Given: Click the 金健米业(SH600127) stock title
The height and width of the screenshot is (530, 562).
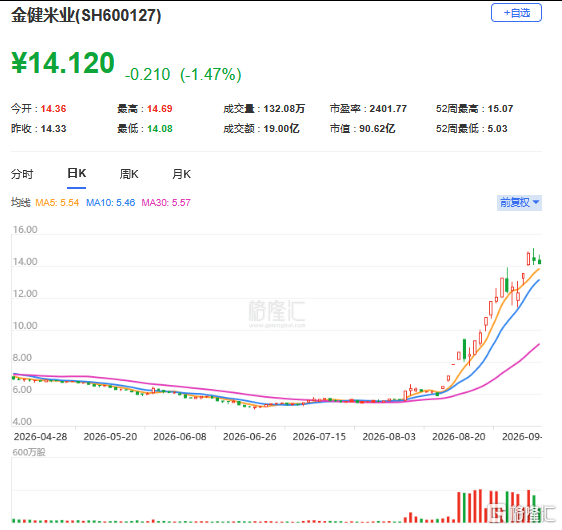Looking at the screenshot, I should coord(86,15).
